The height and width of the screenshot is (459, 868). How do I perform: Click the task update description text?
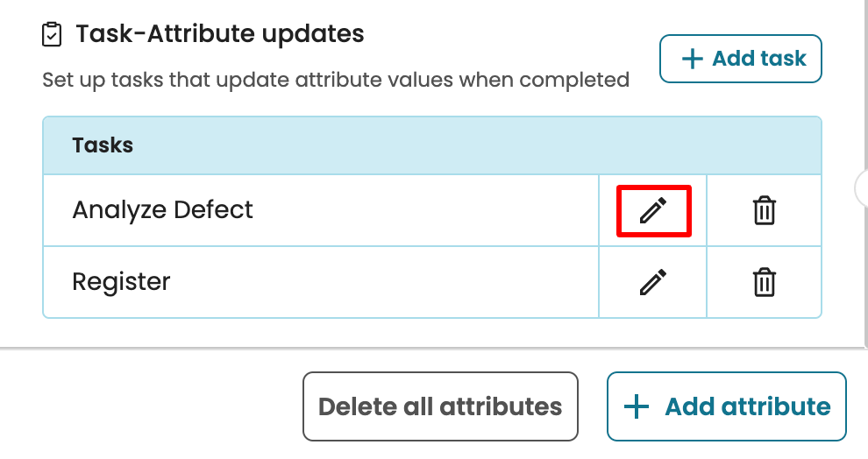point(336,81)
